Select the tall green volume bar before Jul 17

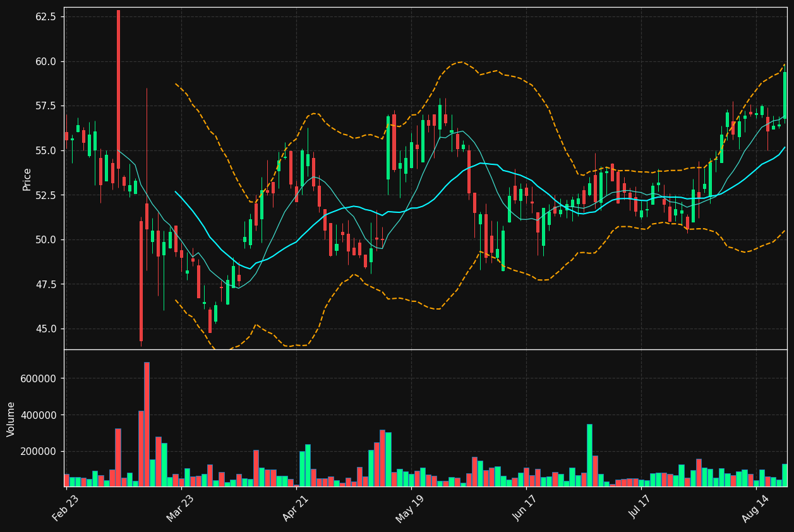point(589,455)
